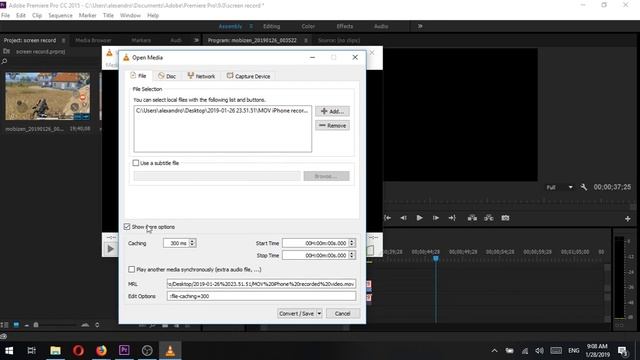
Task: Click the timeline playhead marker
Action: tap(436, 258)
